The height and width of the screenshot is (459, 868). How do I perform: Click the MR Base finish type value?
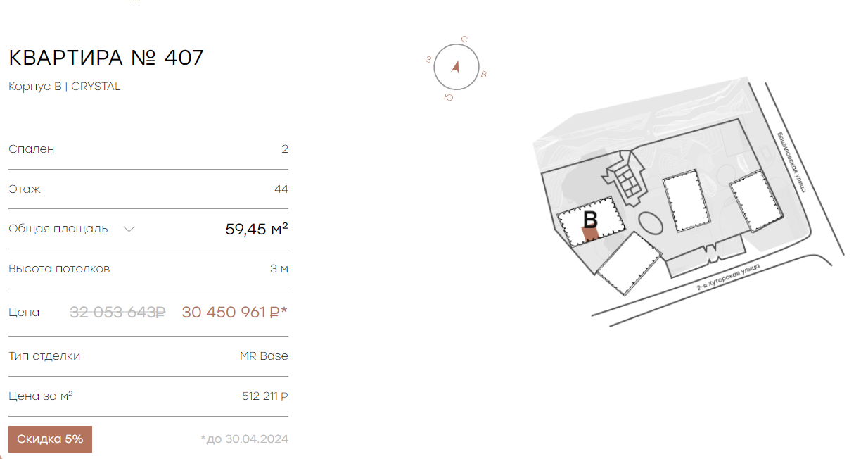click(x=264, y=356)
